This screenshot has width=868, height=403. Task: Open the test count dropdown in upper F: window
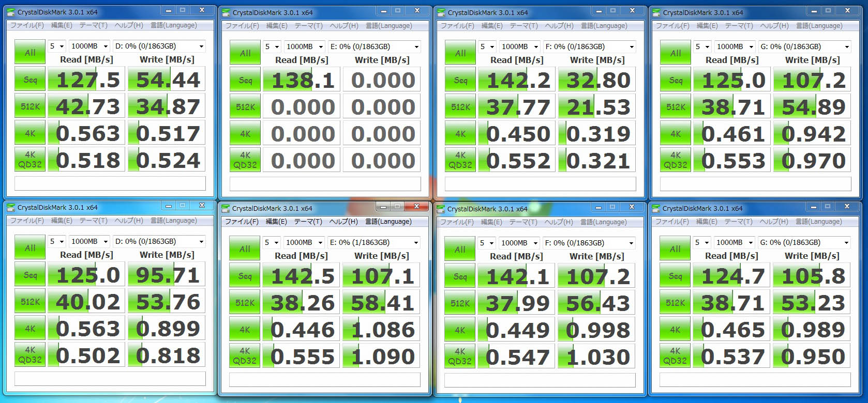pos(487,47)
